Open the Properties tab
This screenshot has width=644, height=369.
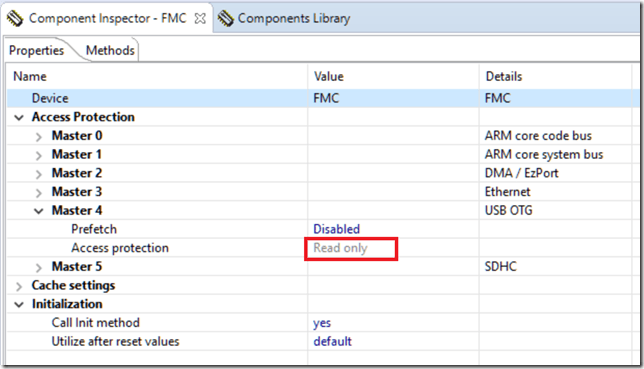[36, 51]
